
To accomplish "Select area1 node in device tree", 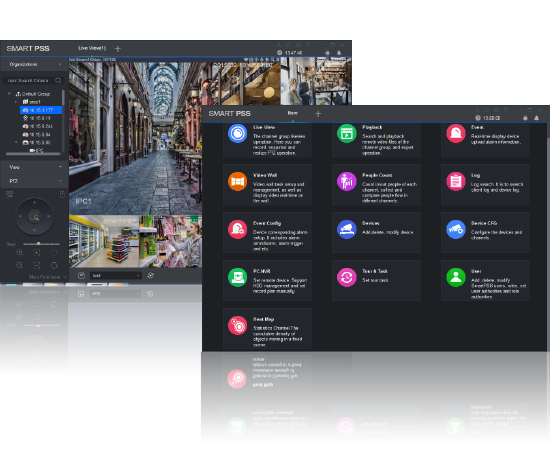I will point(32,102).
